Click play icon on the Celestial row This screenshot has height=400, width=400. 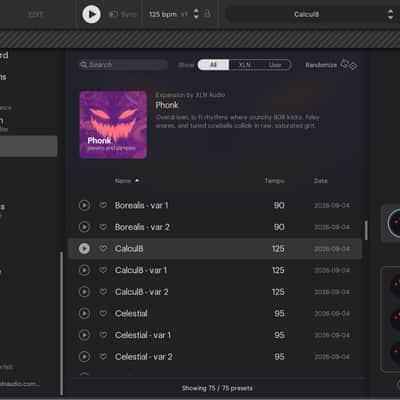84,313
